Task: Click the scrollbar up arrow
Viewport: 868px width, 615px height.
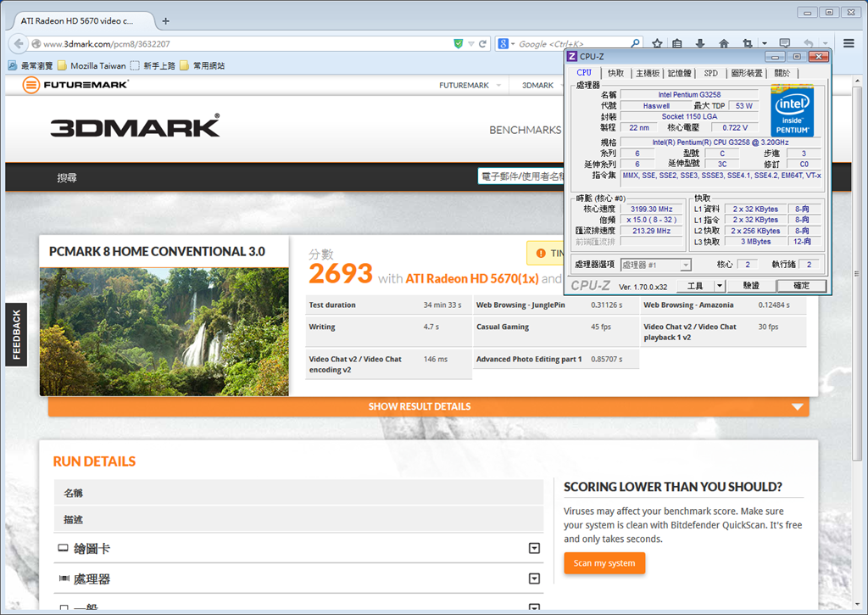Action: point(857,81)
